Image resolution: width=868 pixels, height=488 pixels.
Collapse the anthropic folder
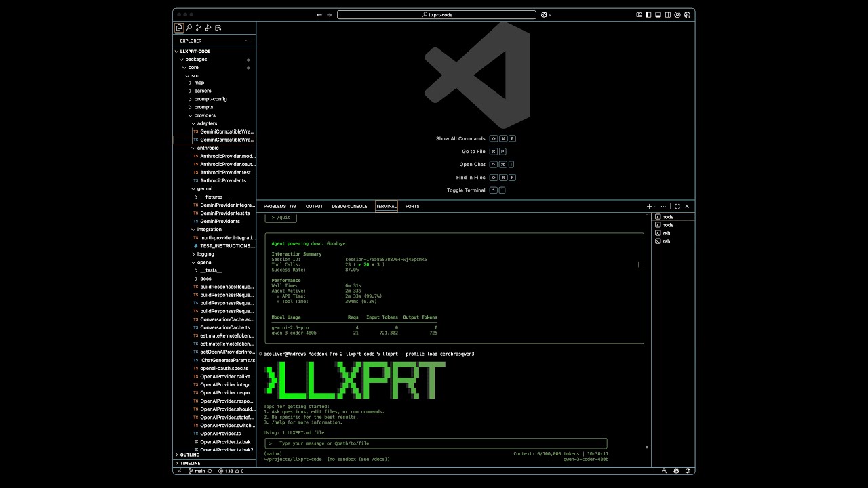[214, 148]
